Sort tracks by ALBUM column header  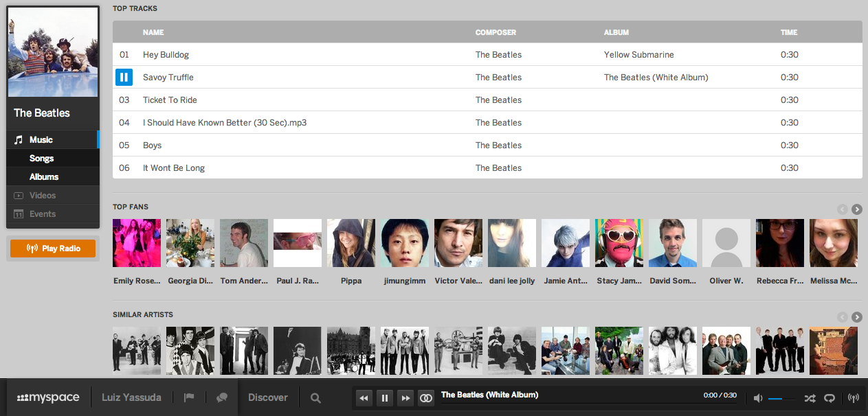coord(616,32)
